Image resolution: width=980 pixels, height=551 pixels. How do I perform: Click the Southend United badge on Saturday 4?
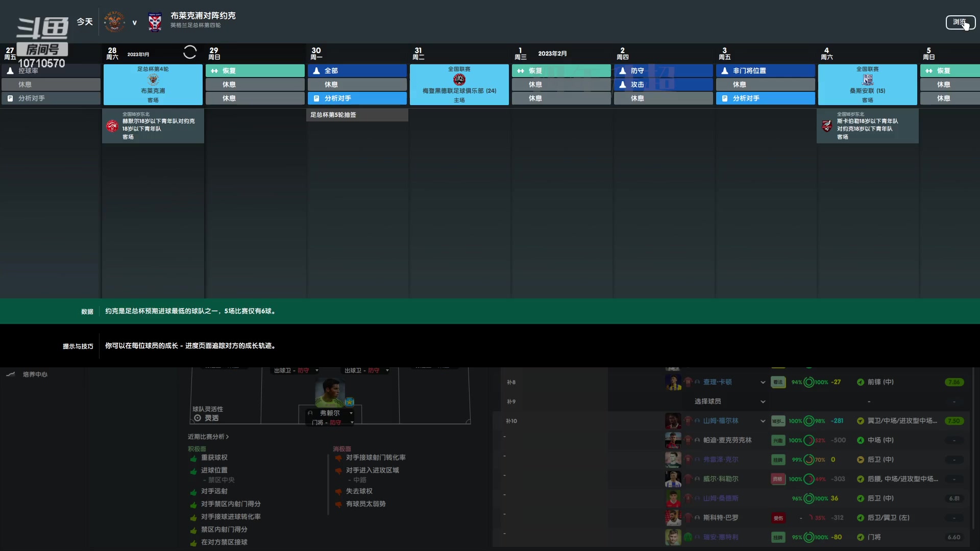[867, 80]
